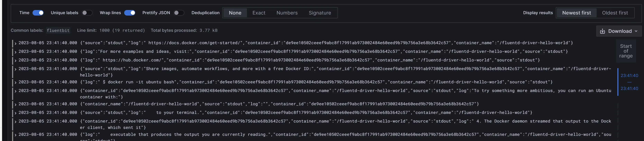The image size is (644, 141).
Task: Click the download icon on Download button
Action: tap(602, 31)
